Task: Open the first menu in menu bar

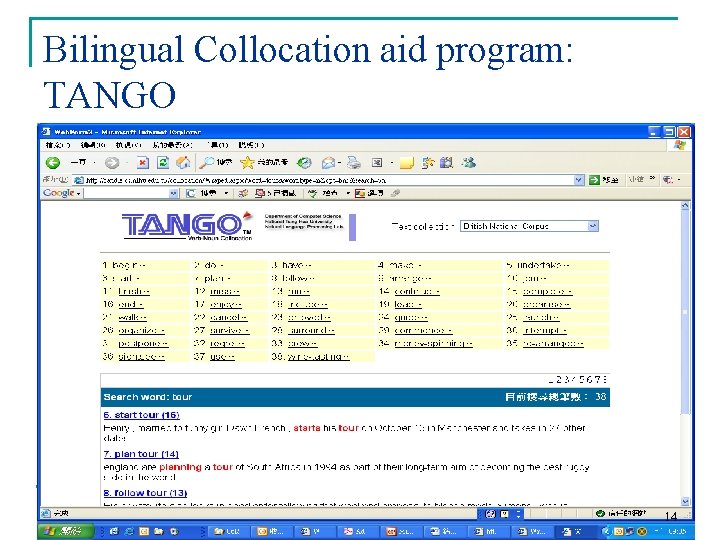Action: (58, 145)
